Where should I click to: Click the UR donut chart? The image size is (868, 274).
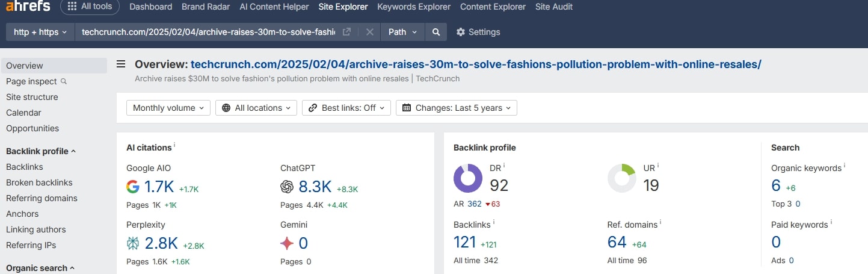622,179
